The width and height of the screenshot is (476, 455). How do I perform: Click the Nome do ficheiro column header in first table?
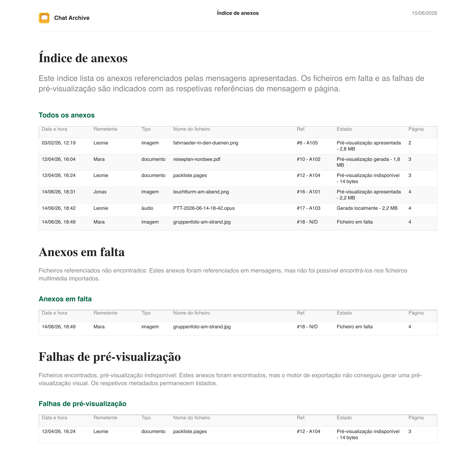[x=192, y=129]
